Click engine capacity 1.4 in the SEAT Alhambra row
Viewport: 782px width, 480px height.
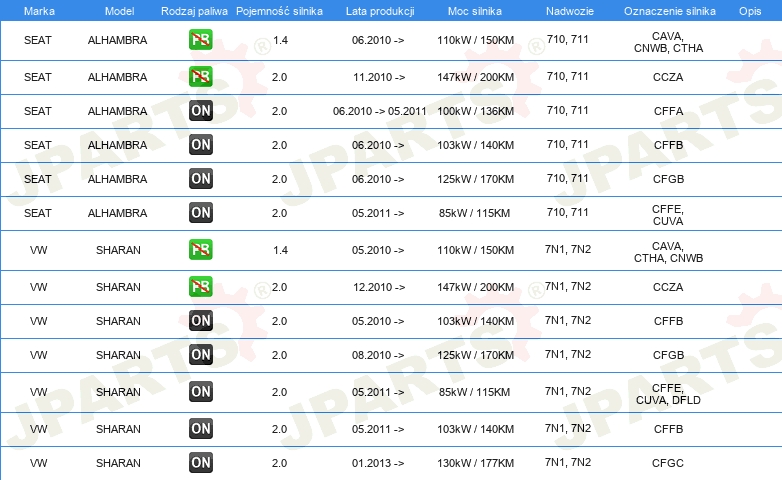tap(280, 40)
